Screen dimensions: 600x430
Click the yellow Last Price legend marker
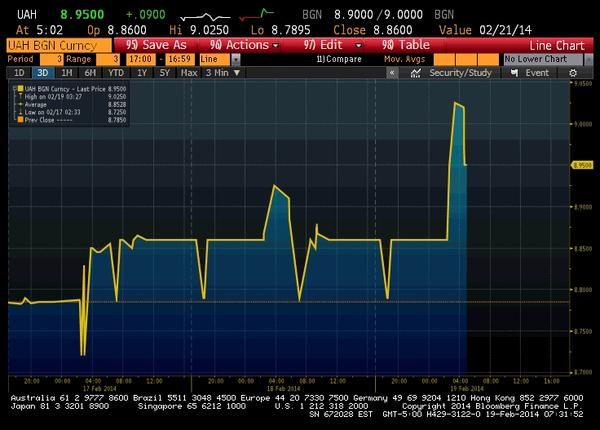21,89
